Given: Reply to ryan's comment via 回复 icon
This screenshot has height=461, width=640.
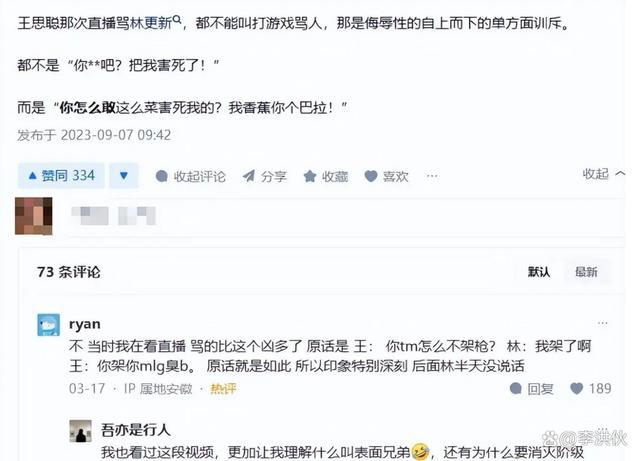Looking at the screenshot, I should tap(531, 388).
